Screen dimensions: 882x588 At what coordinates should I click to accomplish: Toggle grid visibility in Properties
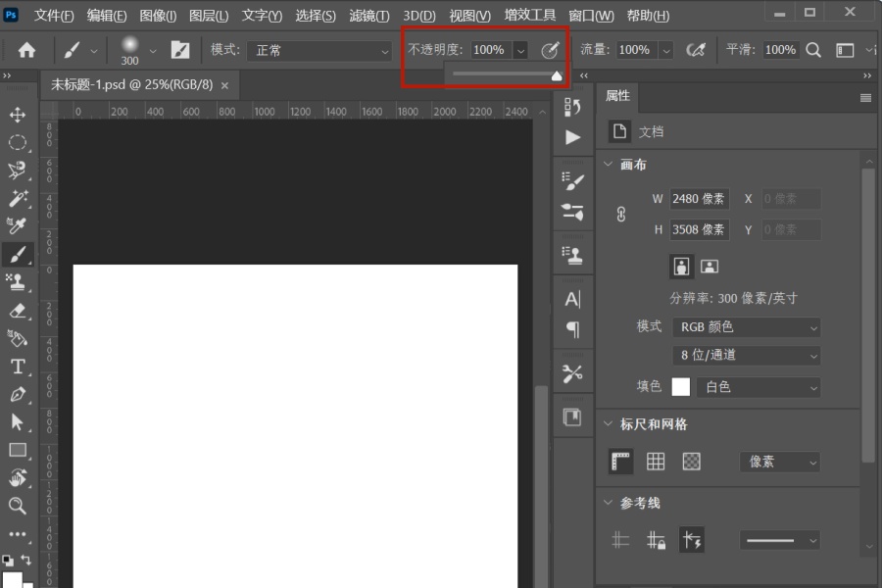coord(656,462)
